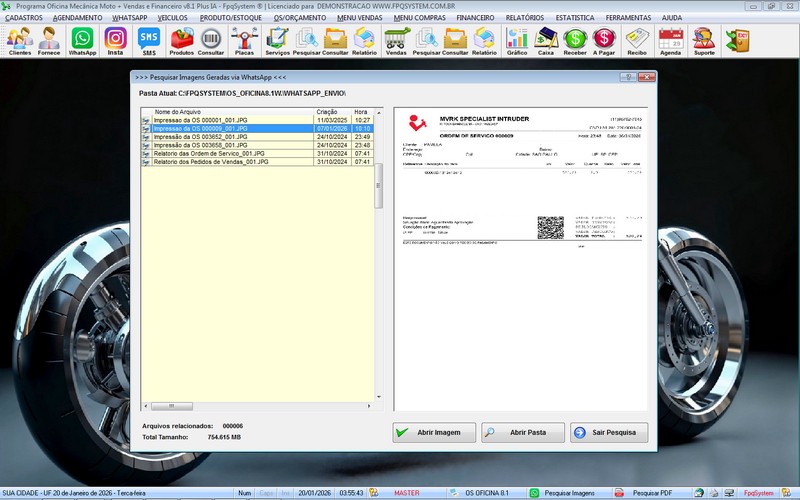
Task: Open the RELATÓRIOS menu
Action: tap(524, 17)
